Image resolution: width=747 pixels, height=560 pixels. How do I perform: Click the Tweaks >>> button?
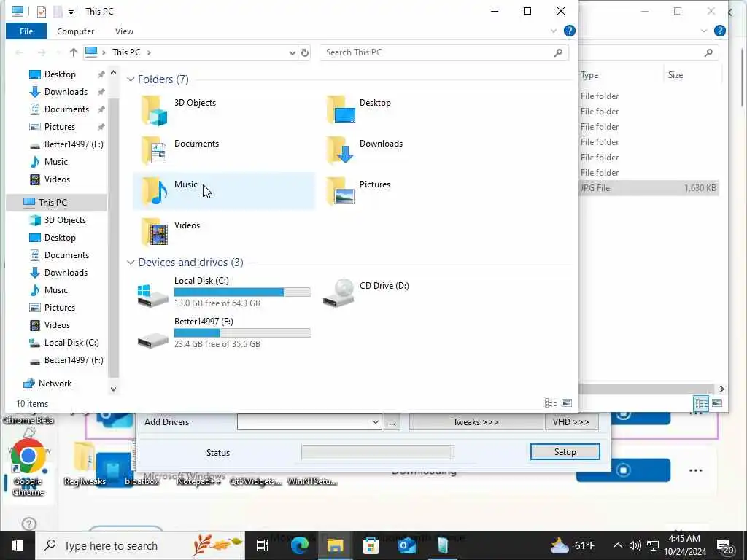(476, 422)
